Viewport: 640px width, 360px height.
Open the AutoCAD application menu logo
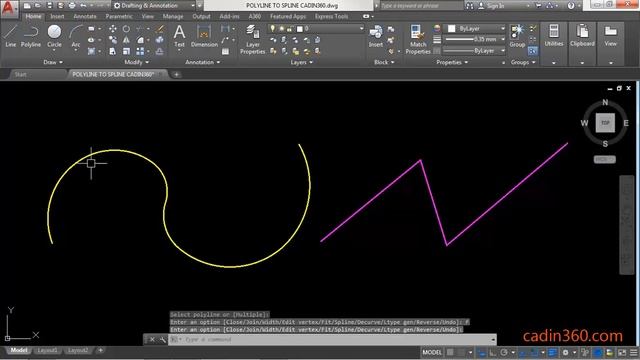tap(9, 8)
